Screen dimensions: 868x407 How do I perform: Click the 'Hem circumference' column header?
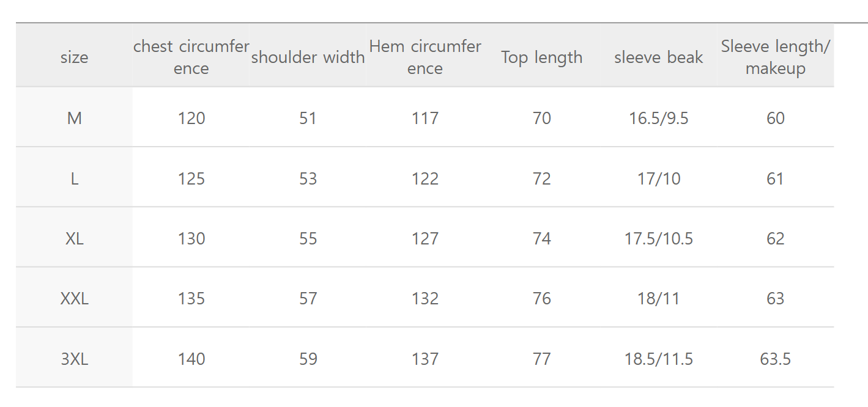(425, 57)
